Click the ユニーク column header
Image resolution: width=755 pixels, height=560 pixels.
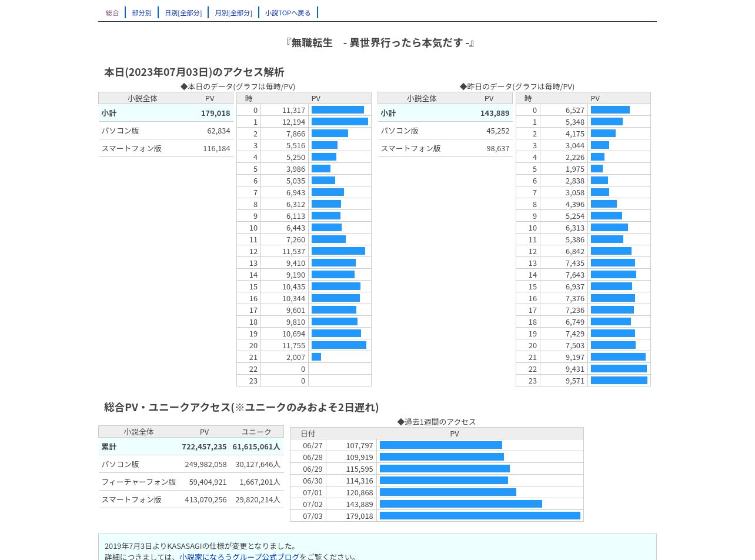pos(256,432)
